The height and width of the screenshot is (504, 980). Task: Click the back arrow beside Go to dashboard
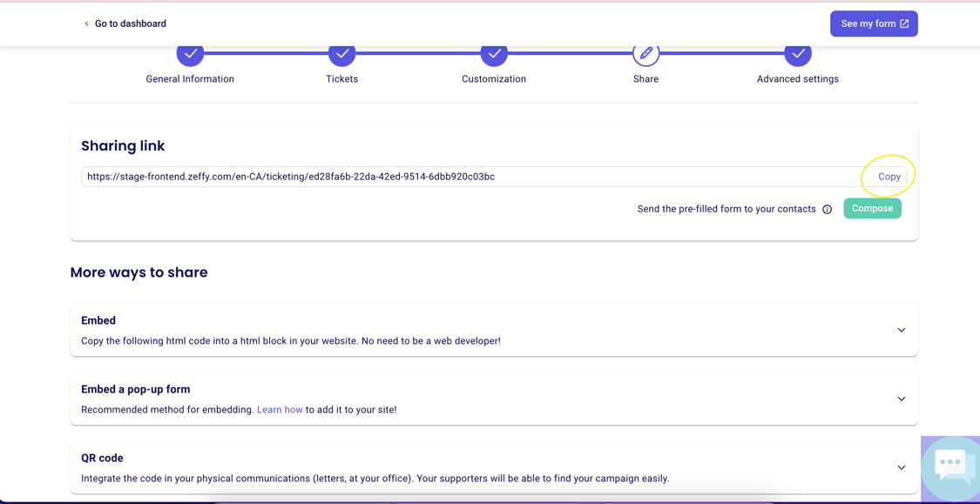86,24
